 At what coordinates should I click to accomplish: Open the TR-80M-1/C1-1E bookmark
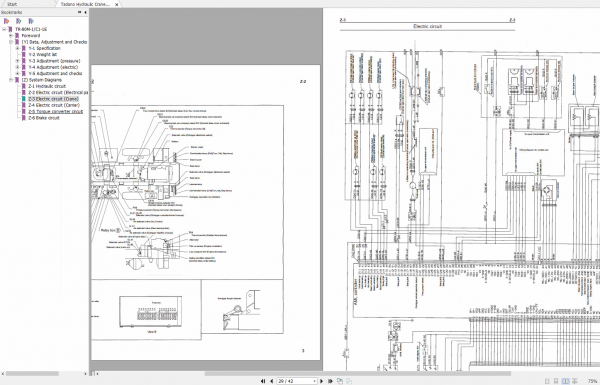pos(31,29)
